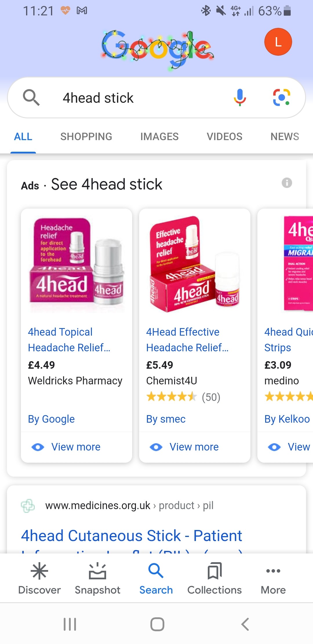View more for Chemist4U listing
The width and height of the screenshot is (313, 644).
tap(194, 447)
